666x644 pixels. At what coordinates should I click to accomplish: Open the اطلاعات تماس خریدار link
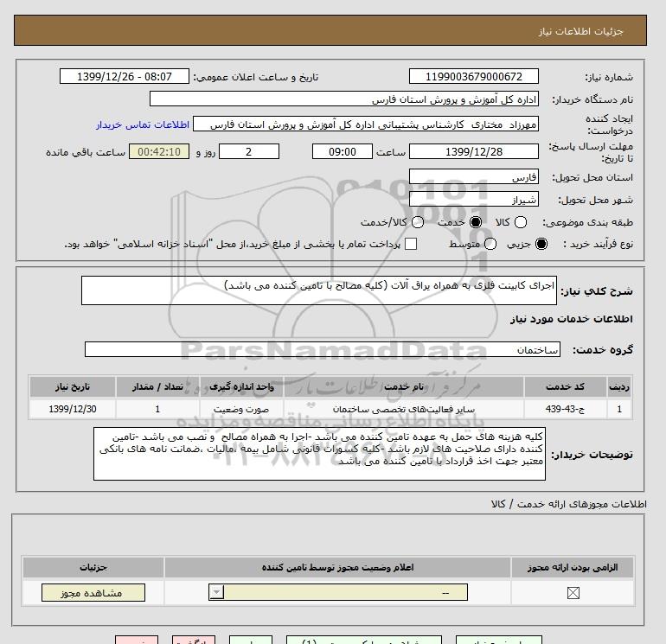[143, 124]
